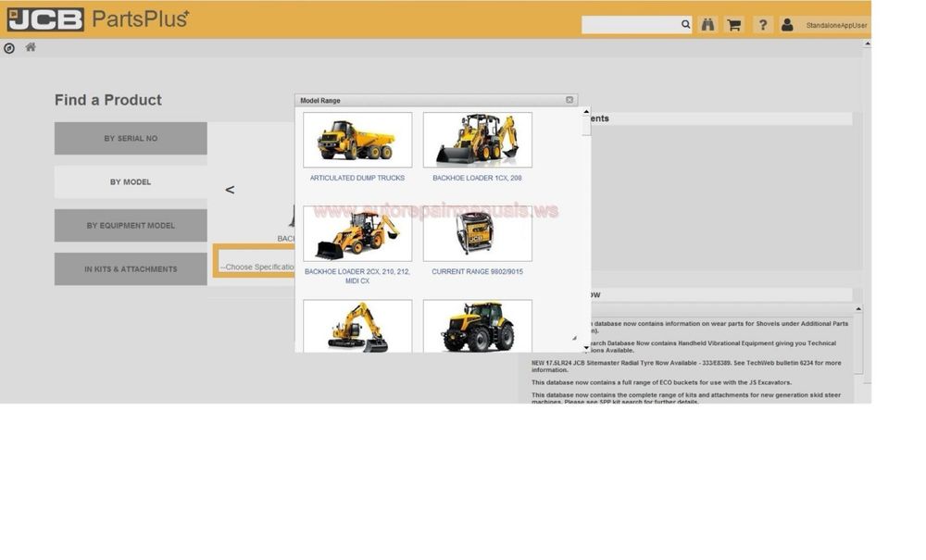
Task: Select the Articulated Dump Trucks thumbnail
Action: coord(357,140)
